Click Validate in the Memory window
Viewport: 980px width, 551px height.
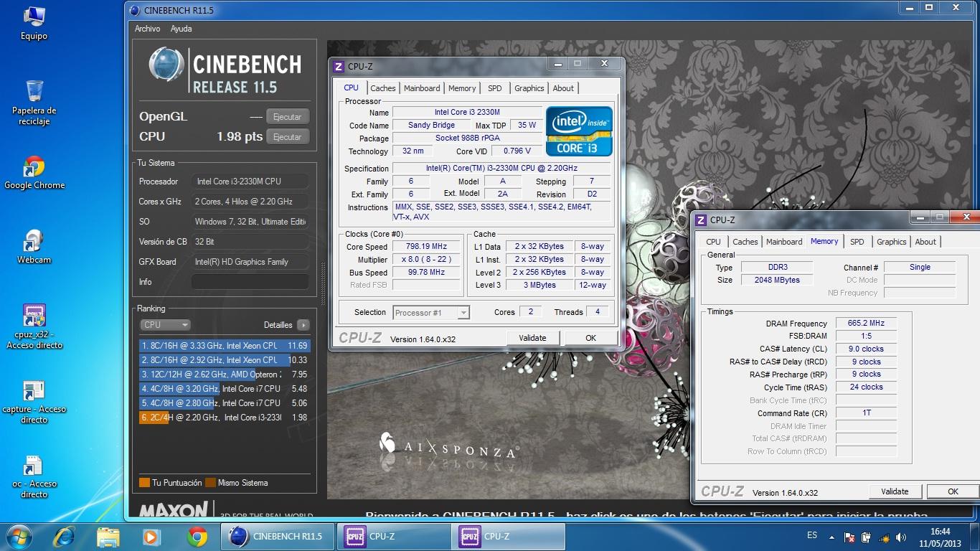[895, 491]
